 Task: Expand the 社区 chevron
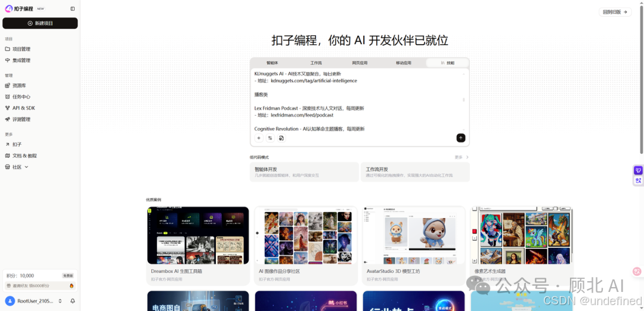pyautogui.click(x=27, y=167)
